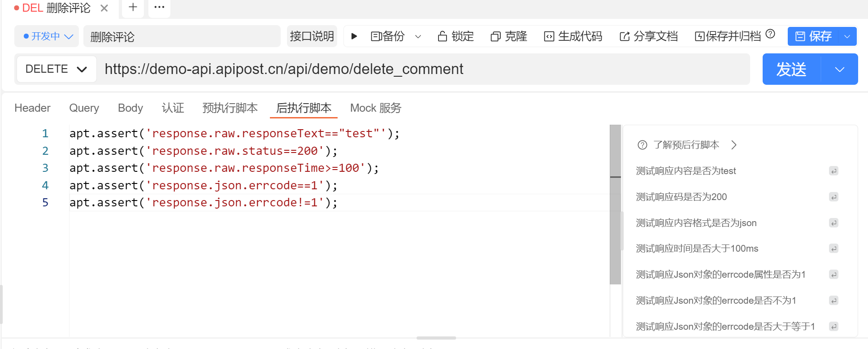Click the 备份 backup button
The width and height of the screenshot is (868, 349).
click(388, 36)
